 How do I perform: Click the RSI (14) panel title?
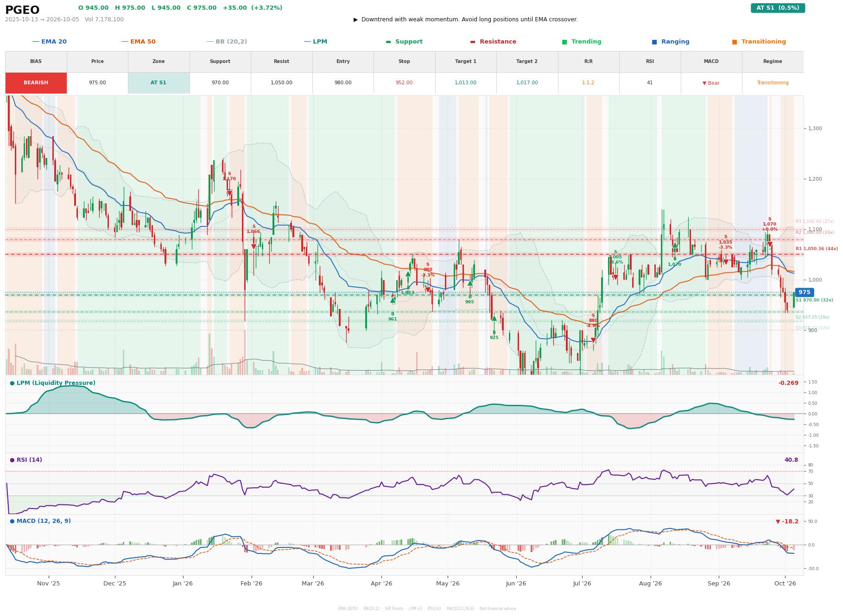coord(26,460)
